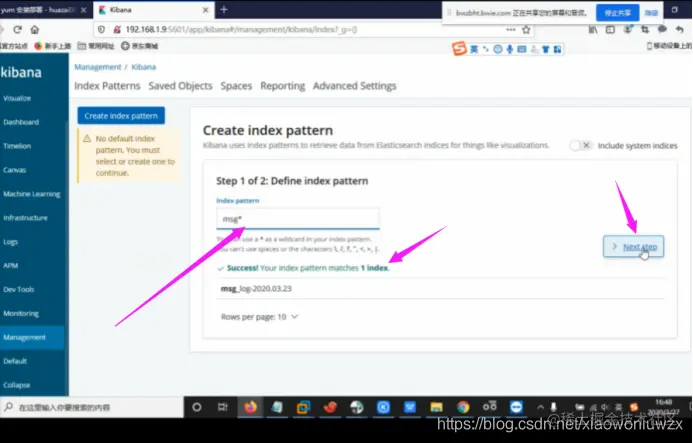Open a new browser tab

pyautogui.click(x=224, y=9)
